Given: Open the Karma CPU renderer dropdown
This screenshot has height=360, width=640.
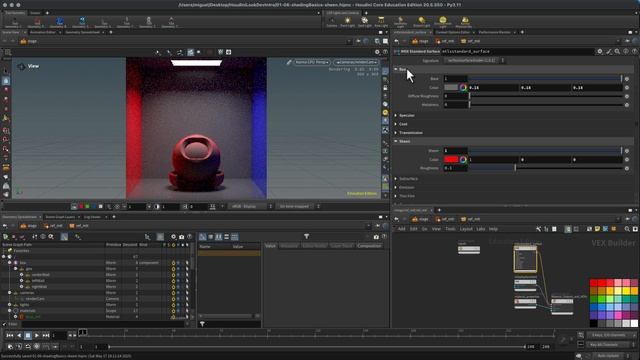Looking at the screenshot, I should 311,62.
